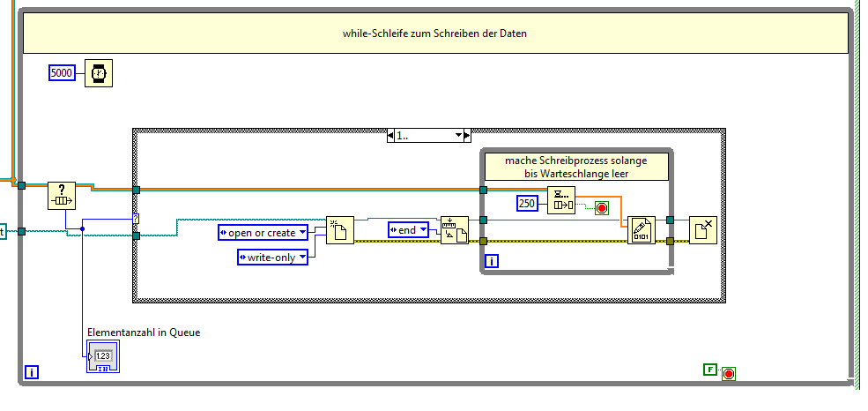Open the 'open or create' enum dropdown
The image size is (868, 411).
[263, 233]
